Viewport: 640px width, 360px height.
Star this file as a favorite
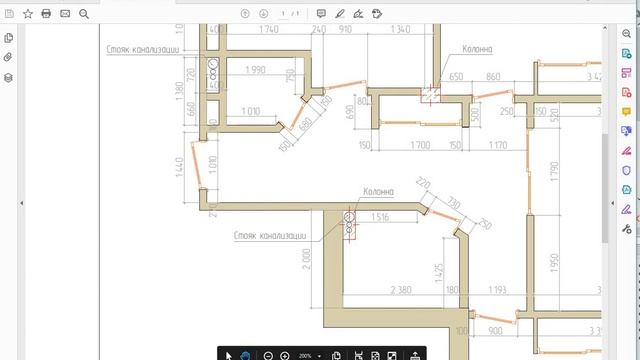pos(28,14)
